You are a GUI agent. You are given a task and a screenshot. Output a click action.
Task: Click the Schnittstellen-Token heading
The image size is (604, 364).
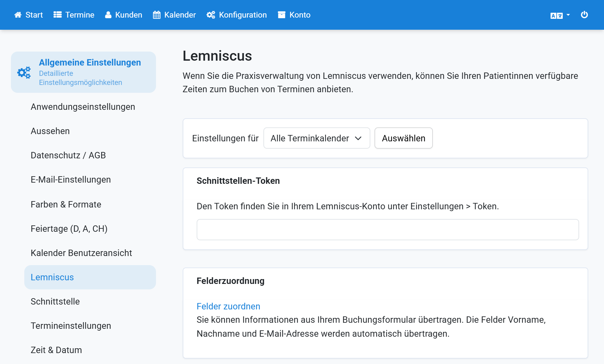(x=238, y=181)
